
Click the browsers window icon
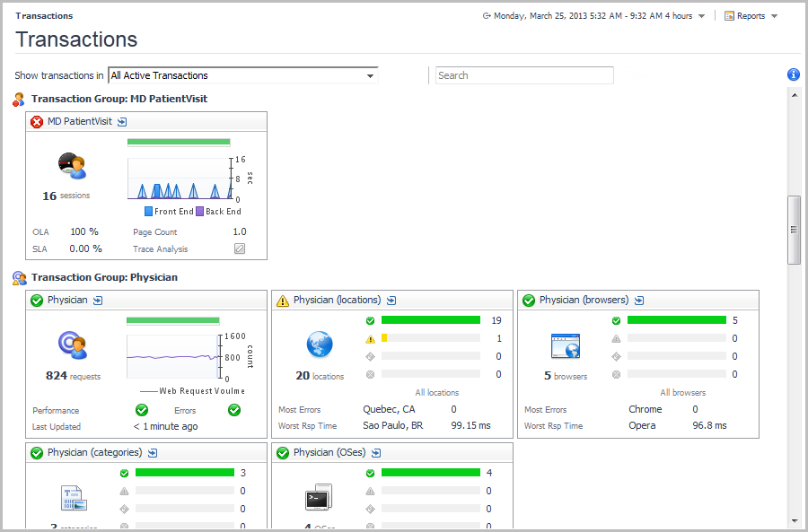(x=566, y=345)
